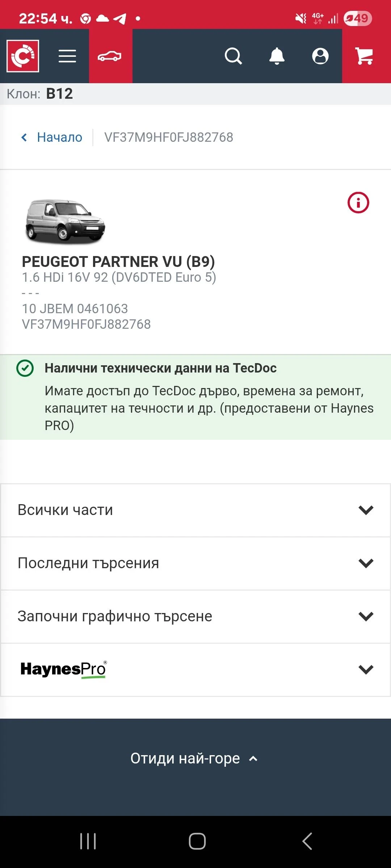This screenshot has height=868, width=391.
Task: Open vehicle details via the info icon
Action: pyautogui.click(x=358, y=203)
